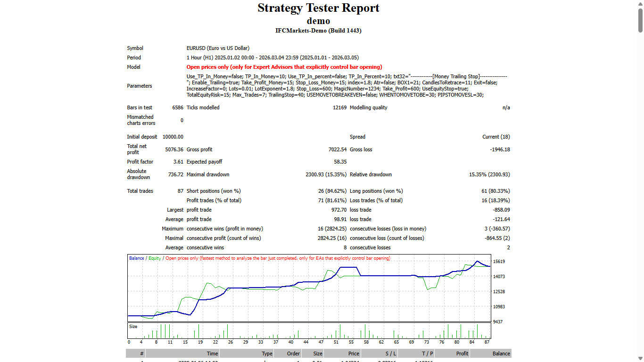Viewport: 644px width, 362px height.
Task: Click the Order column header
Action: (293, 354)
